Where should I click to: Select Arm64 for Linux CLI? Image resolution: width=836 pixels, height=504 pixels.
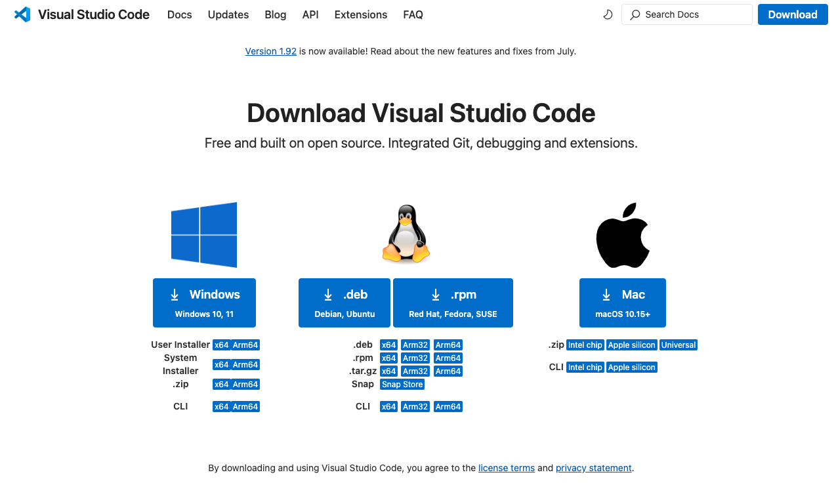(448, 407)
